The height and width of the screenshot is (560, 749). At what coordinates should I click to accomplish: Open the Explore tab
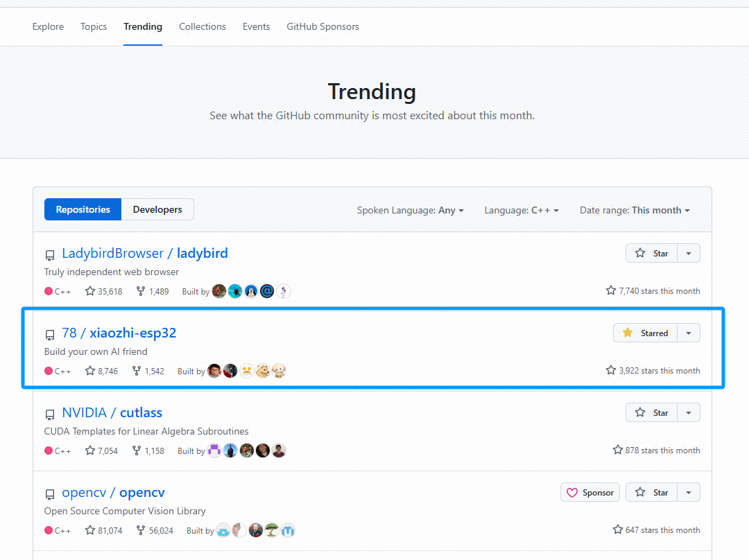point(48,27)
